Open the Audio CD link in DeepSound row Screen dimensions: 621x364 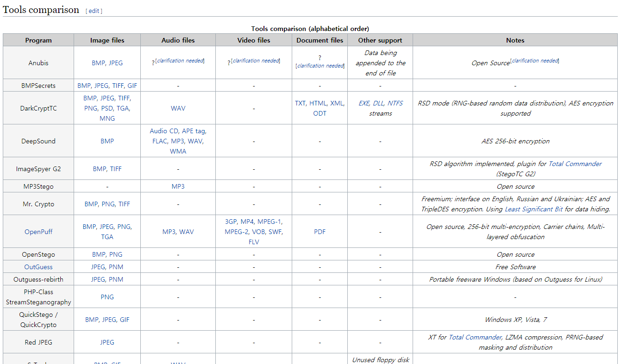pyautogui.click(x=164, y=131)
